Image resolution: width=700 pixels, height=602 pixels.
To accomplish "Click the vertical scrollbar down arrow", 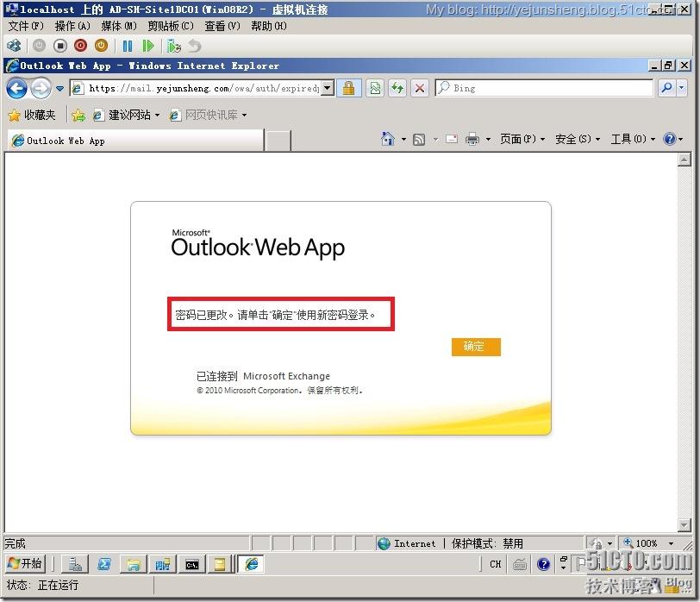I will tap(684, 524).
